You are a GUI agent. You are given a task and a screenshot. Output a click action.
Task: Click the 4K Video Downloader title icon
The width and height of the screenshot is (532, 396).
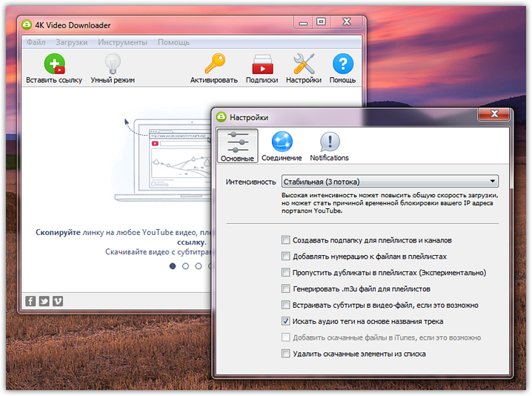point(27,24)
